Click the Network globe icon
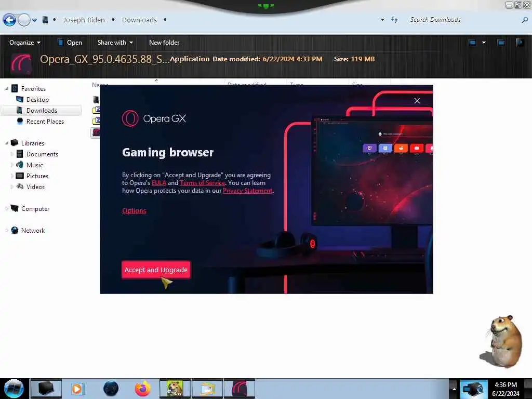Image resolution: width=532 pixels, height=399 pixels. pos(15,230)
